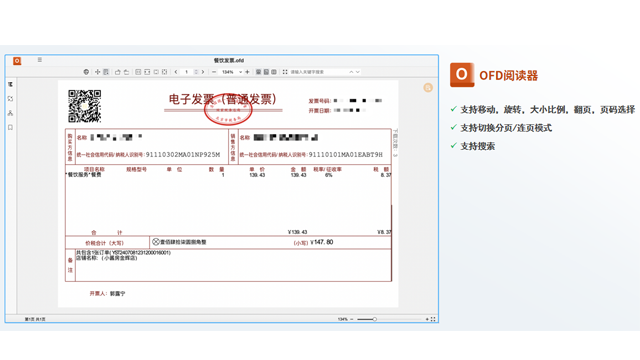
Task: Switch to single page mode
Action: point(258,72)
